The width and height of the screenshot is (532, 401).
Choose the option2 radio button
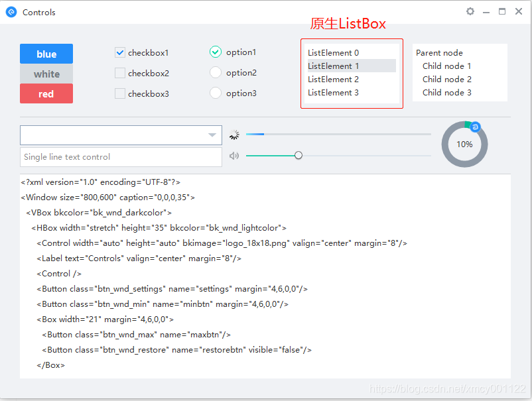[216, 72]
